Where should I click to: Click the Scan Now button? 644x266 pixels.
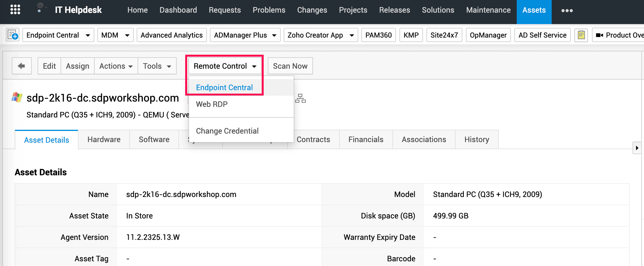(x=290, y=66)
